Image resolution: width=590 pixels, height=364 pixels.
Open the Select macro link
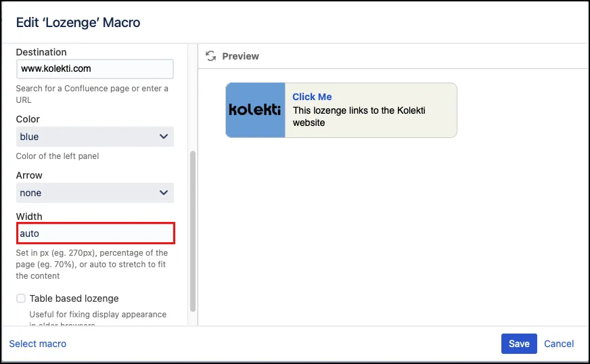(38, 344)
